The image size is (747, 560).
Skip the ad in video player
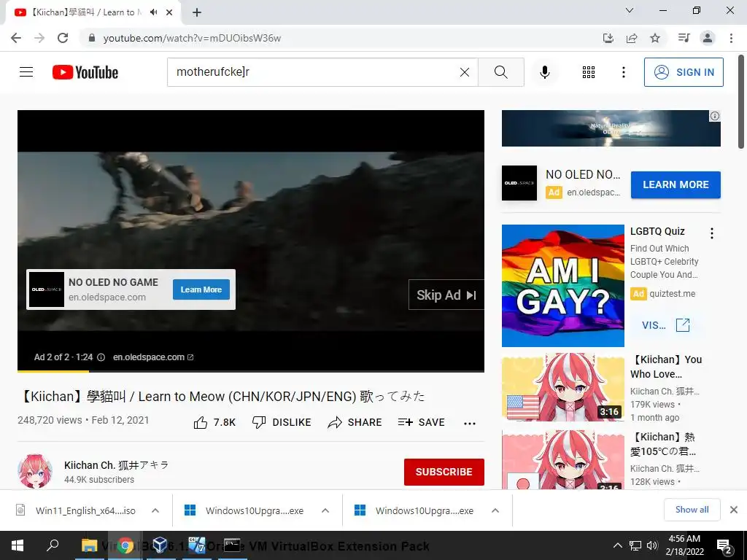446,295
